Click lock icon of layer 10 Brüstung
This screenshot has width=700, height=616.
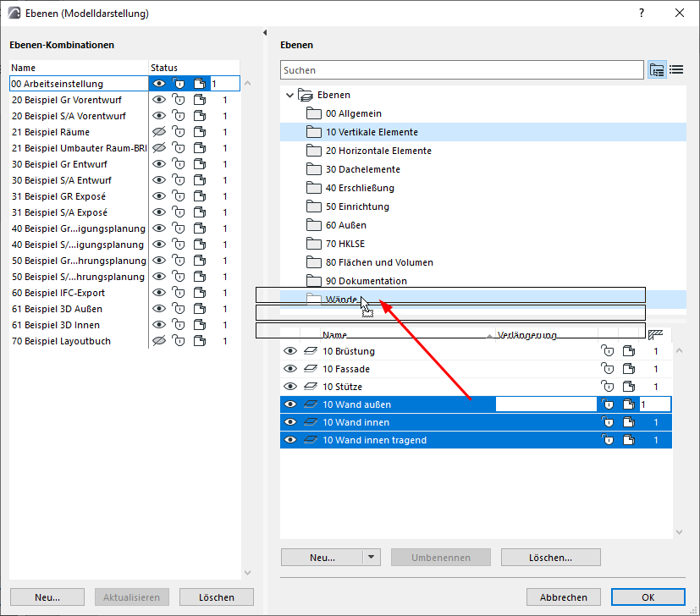click(x=607, y=351)
